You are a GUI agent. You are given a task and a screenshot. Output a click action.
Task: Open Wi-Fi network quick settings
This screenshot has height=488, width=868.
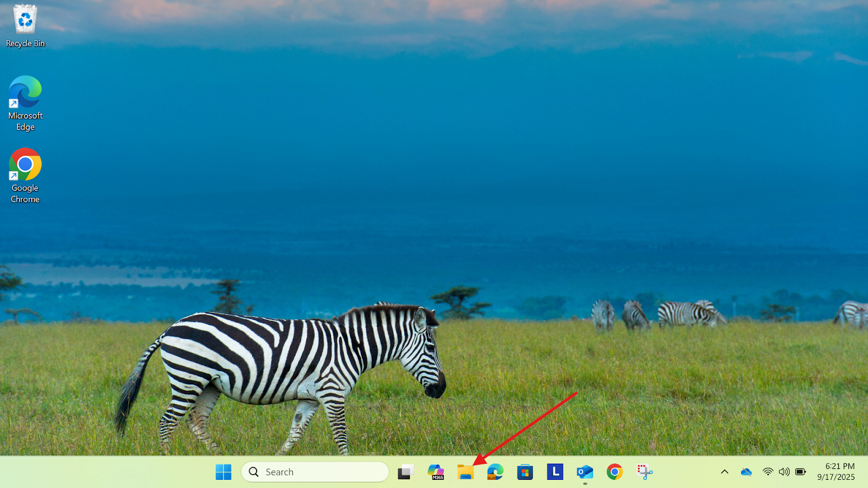(x=768, y=472)
